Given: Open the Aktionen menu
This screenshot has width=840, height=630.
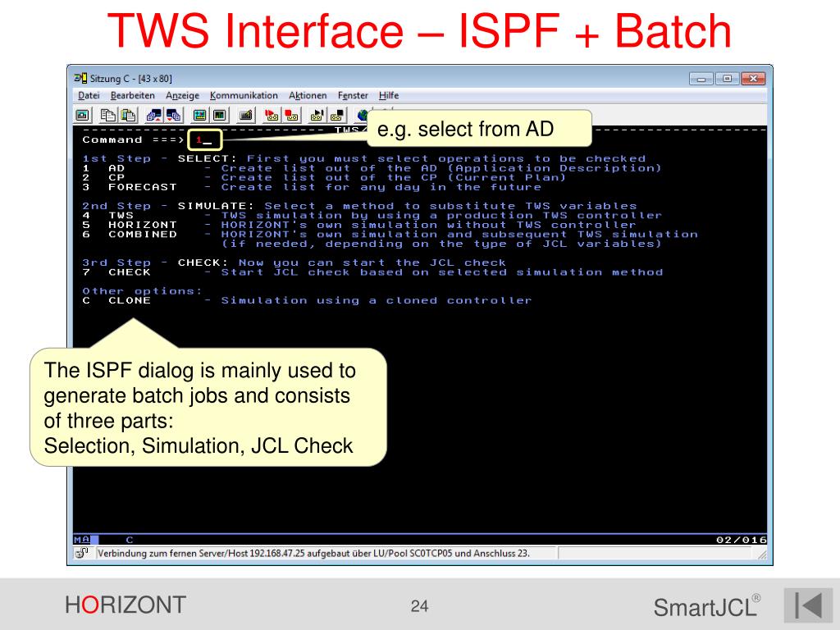Looking at the screenshot, I should tap(308, 95).
